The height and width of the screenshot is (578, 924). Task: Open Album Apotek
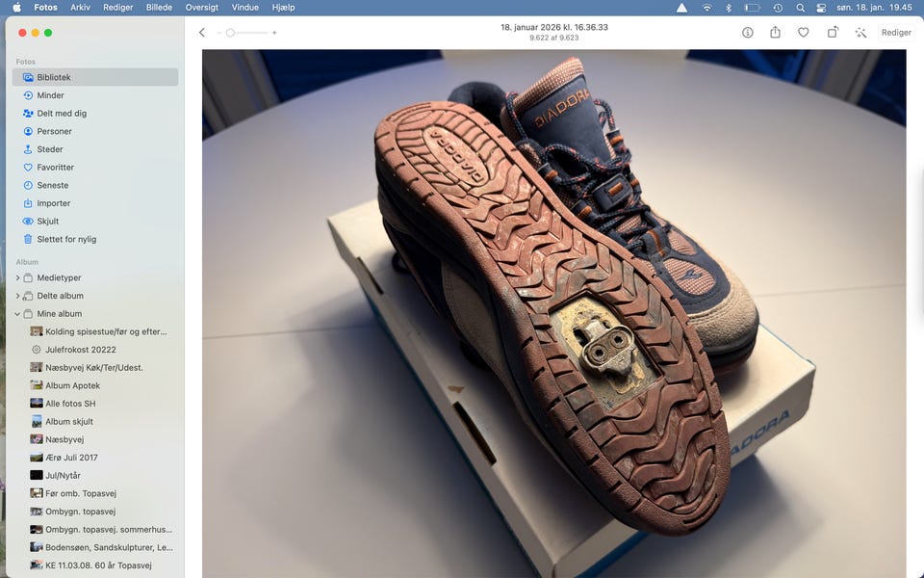pyautogui.click(x=95, y=385)
